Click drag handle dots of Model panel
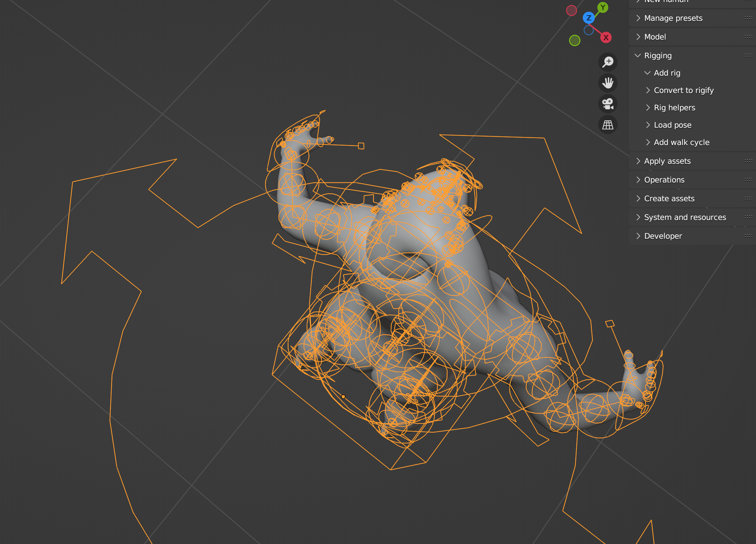The image size is (756, 544). (x=748, y=37)
